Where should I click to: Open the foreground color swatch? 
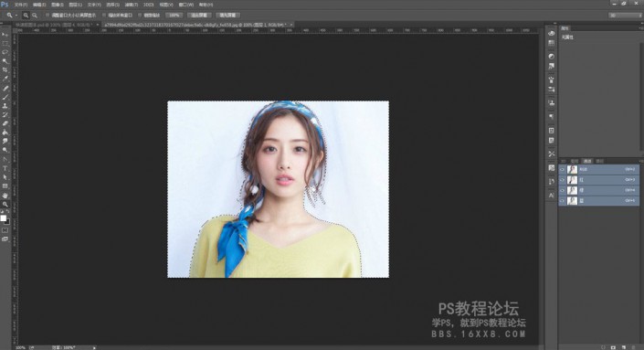click(4, 218)
